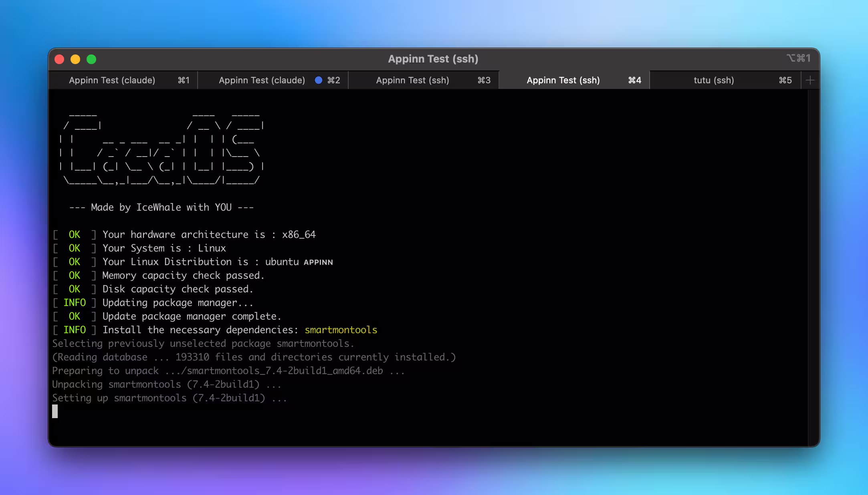The image size is (868, 495).
Task: Open the tutu (ssh) tab
Action: (714, 80)
